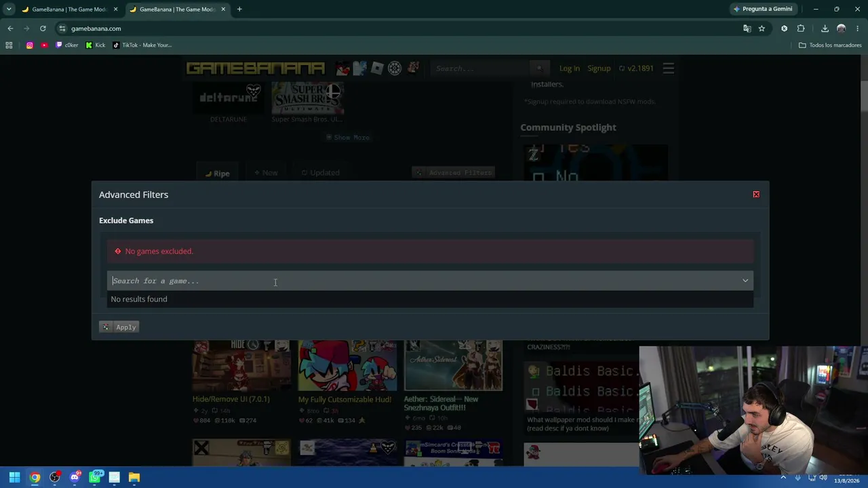The image size is (868, 488).
Task: Open the GameBanana hamburger menu
Action: coord(669,68)
